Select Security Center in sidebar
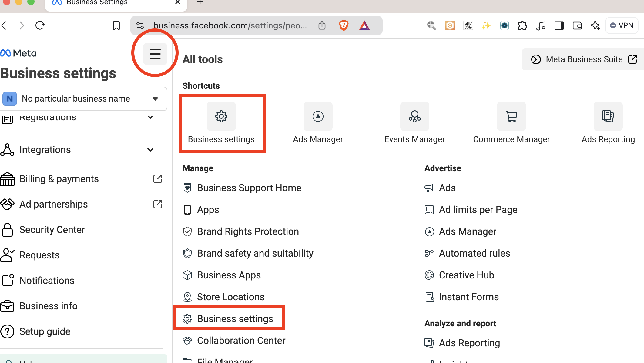Image resolution: width=644 pixels, height=363 pixels. (52, 230)
